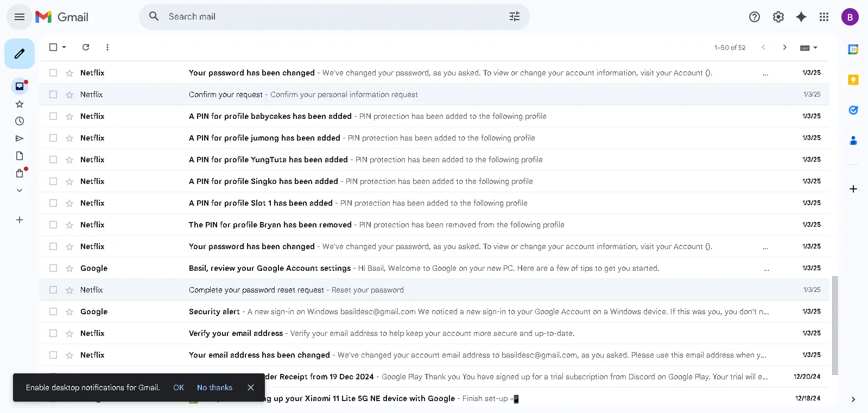This screenshot has height=413, width=868.
Task: Click into the Search mail field
Action: tap(334, 17)
